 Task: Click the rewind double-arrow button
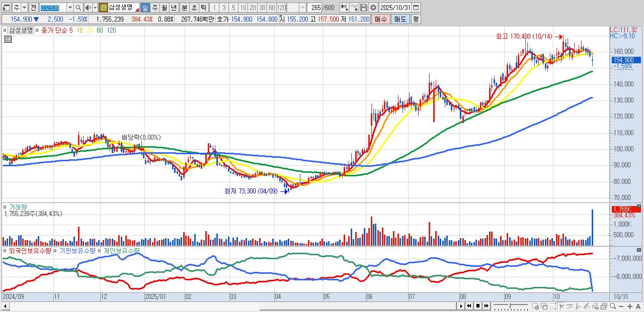[469, 306]
